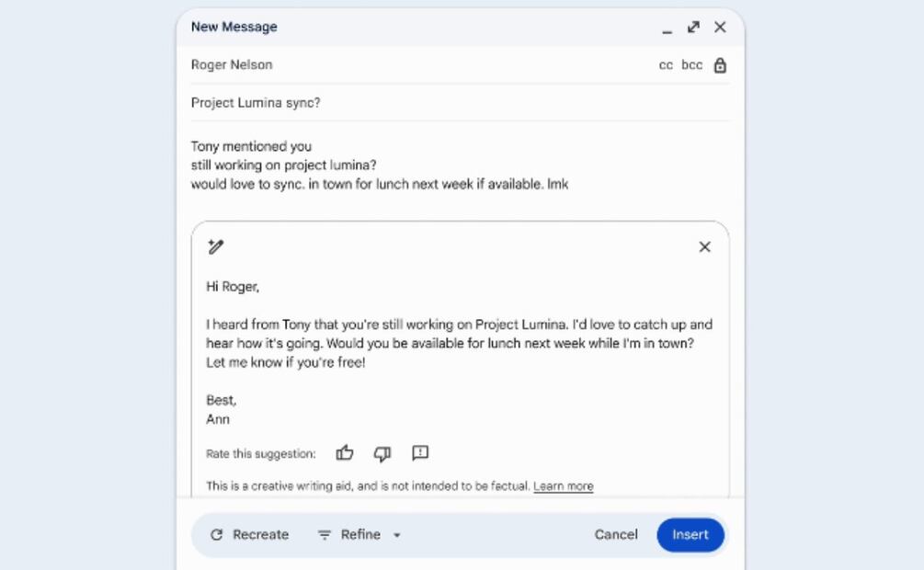Viewport: 924px width, 570px height.
Task: Click the lock icon beside bcc
Action: pos(720,65)
